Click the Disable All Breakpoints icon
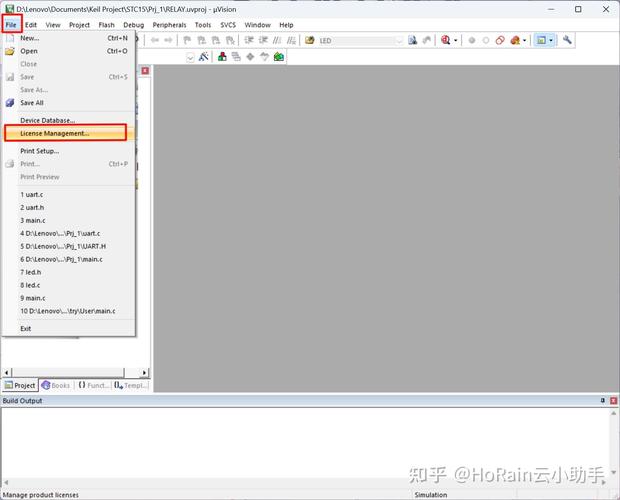This screenshot has height=500, width=620. point(500,40)
